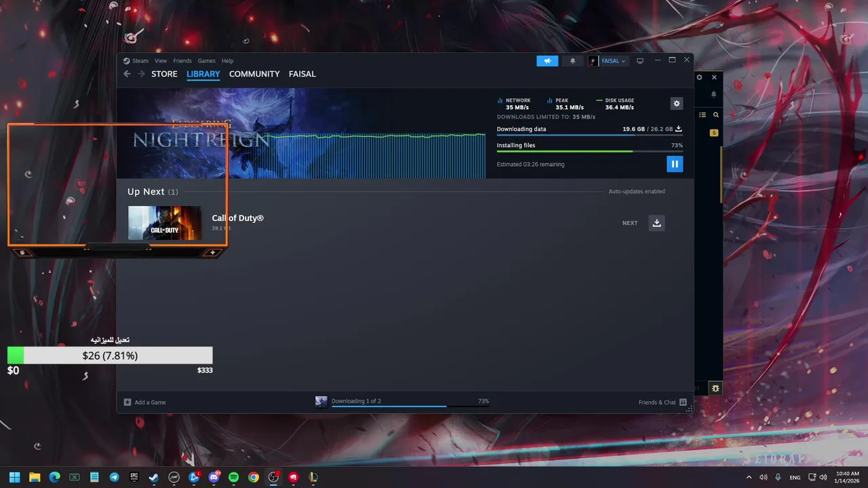Click search icon in background window
The width and height of the screenshot is (868, 488).
[x=716, y=115]
